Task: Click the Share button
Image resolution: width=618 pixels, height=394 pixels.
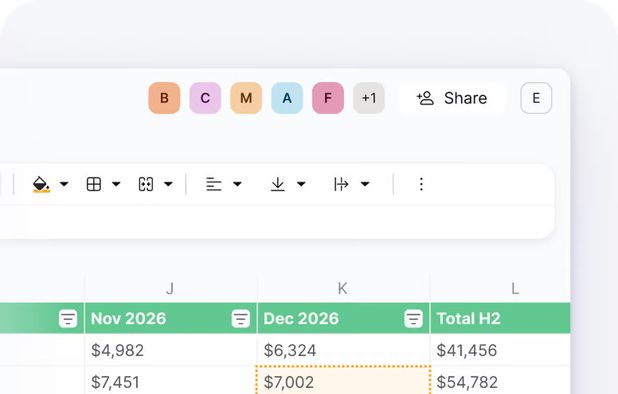Action: [x=452, y=98]
